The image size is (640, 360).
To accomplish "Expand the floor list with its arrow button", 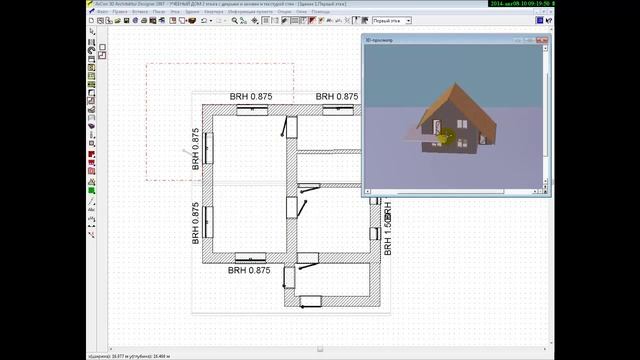I will (408, 20).
